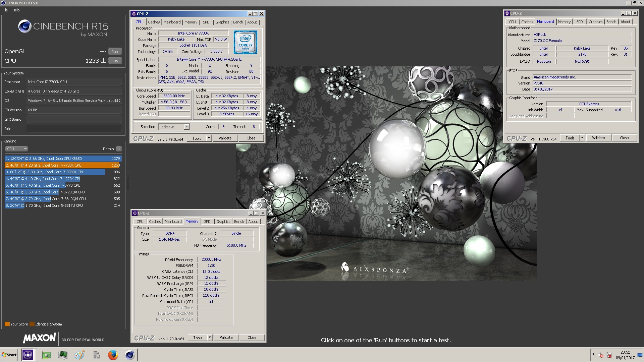Select ranking row Intel Core i5-3317U CPU
Image resolution: width=644 pixels, height=362 pixels.
click(63, 205)
